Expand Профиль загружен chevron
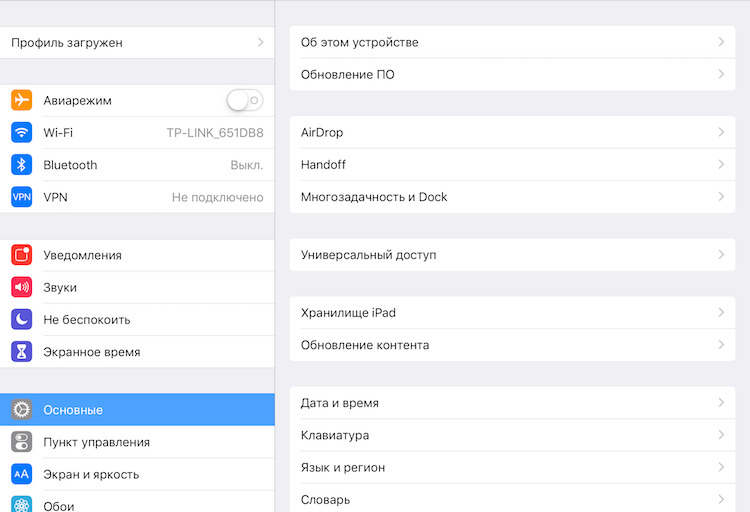Viewport: 750px width, 512px height. (x=261, y=42)
